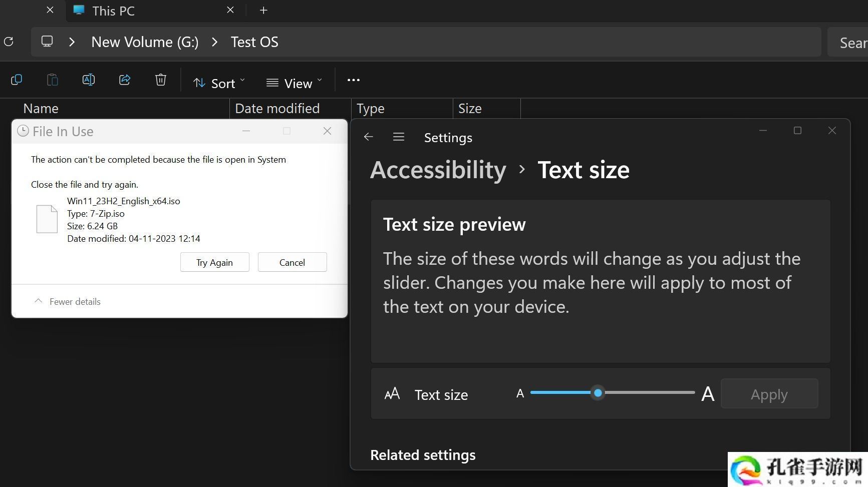The width and height of the screenshot is (868, 487).
Task: Select the Copy icon in the toolbar
Action: coord(17,80)
